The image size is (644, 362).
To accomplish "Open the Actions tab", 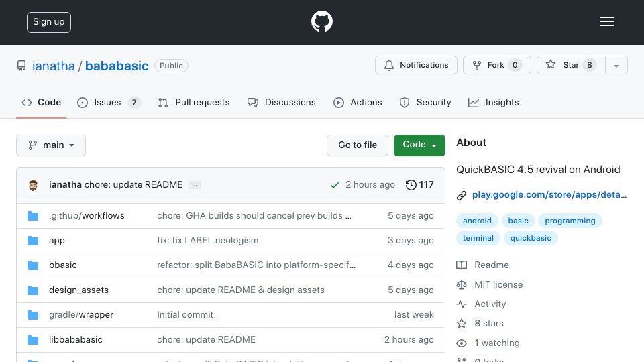I will click(358, 102).
